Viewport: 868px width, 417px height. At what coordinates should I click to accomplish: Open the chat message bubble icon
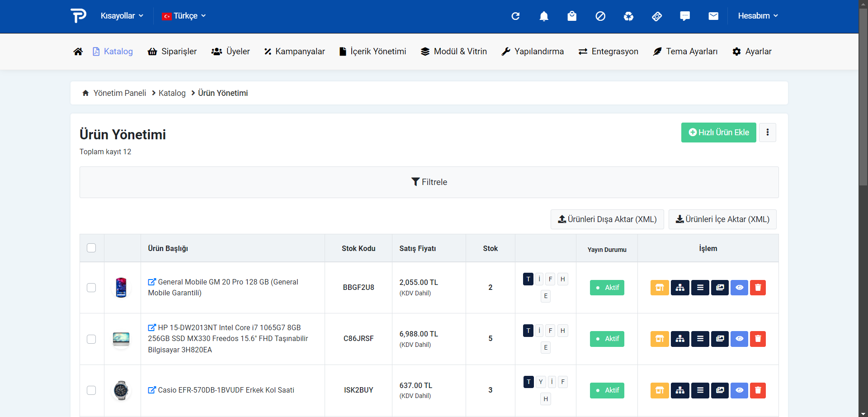pyautogui.click(x=685, y=16)
